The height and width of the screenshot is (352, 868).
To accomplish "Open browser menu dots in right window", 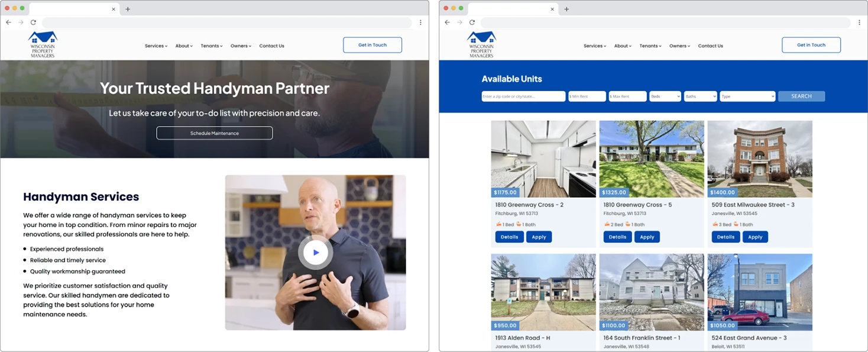I will (x=859, y=22).
